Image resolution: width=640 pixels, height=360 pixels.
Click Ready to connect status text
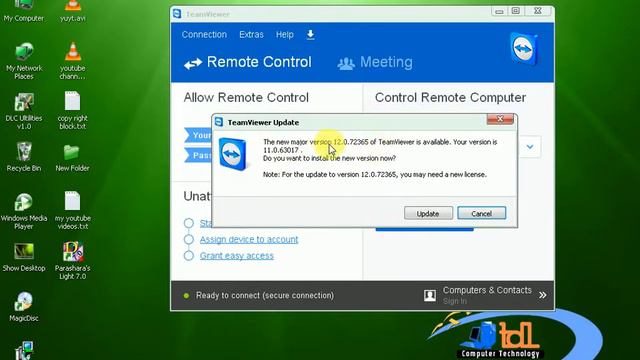click(x=264, y=296)
